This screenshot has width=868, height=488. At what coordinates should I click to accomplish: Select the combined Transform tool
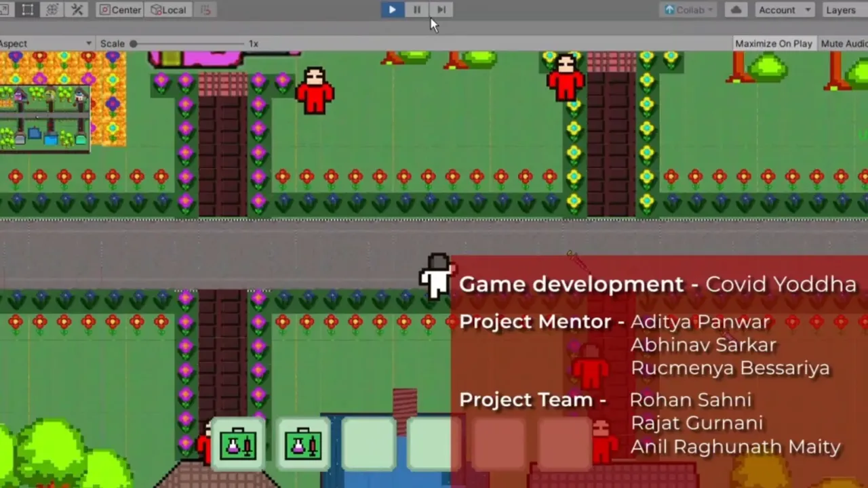pos(52,9)
